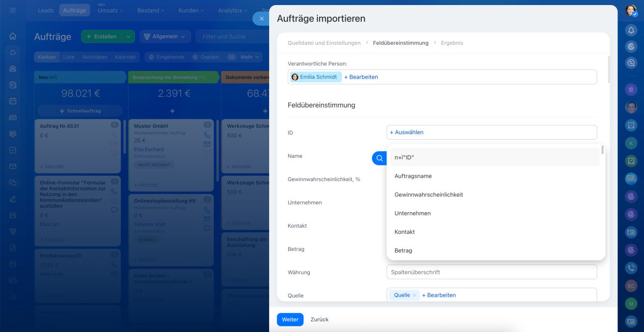Click the mail icon in left sidebar
Viewport: 644px width, 332px height.
point(13,166)
